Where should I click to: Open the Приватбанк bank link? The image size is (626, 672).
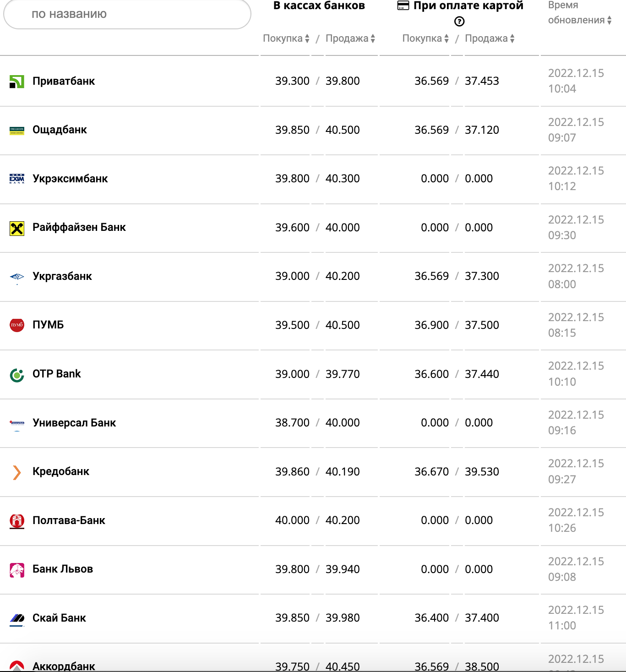click(64, 81)
